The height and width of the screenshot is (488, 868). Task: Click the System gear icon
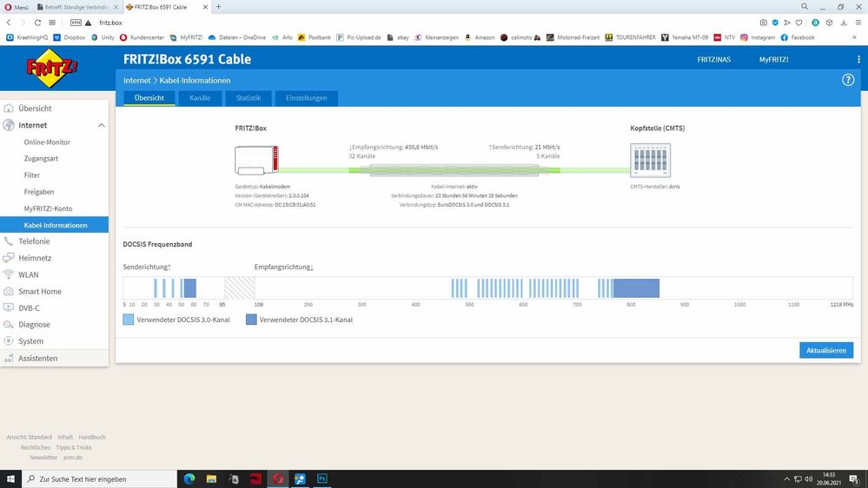tap(9, 341)
